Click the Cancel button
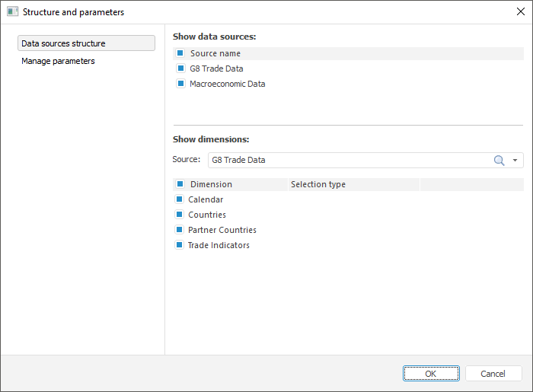The width and height of the screenshot is (533, 392). point(493,374)
